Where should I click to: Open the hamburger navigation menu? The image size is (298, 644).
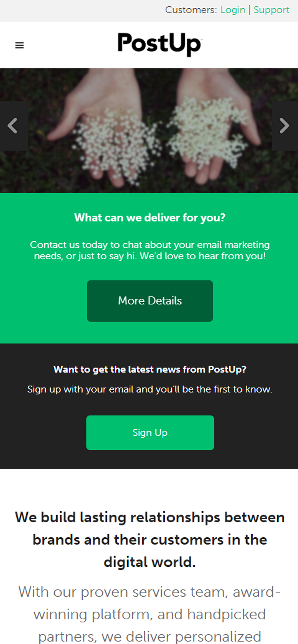(19, 45)
